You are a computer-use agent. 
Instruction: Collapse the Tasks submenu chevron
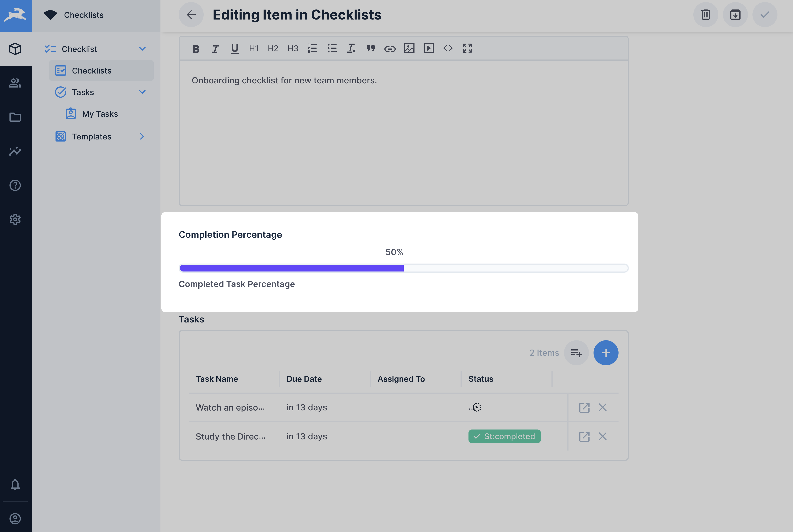tap(142, 92)
